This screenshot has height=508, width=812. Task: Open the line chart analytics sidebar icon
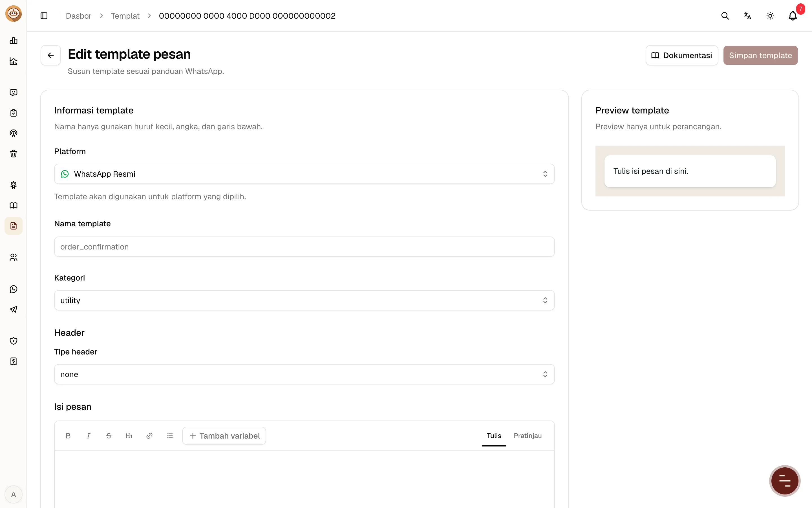[x=14, y=61]
